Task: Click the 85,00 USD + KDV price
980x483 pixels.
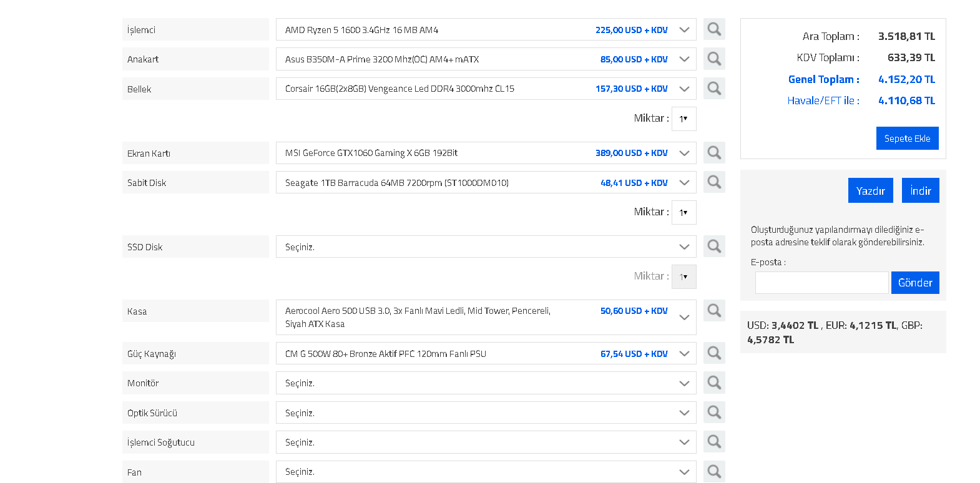Action: pos(634,59)
